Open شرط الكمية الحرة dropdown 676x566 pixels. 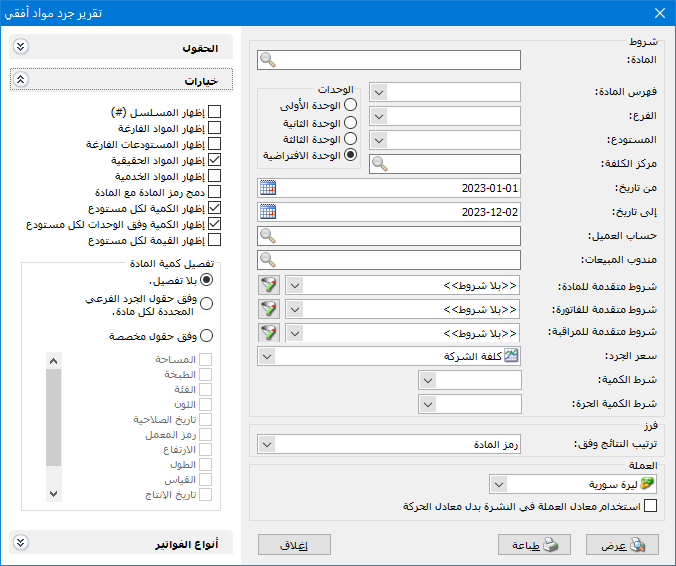428,404
